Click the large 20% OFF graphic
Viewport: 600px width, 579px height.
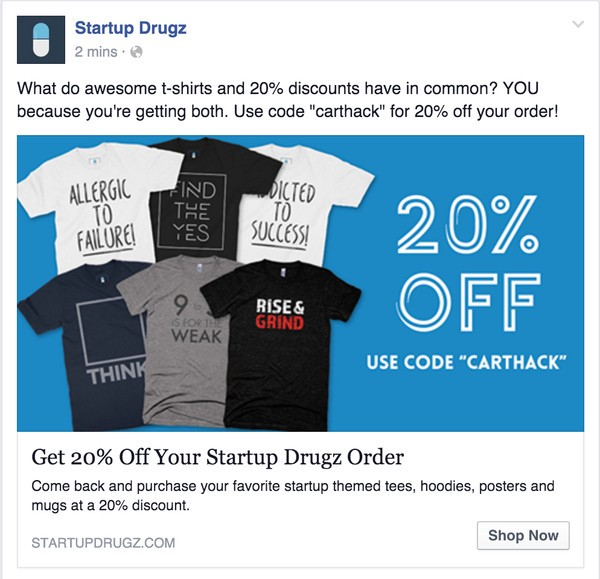[x=468, y=264]
